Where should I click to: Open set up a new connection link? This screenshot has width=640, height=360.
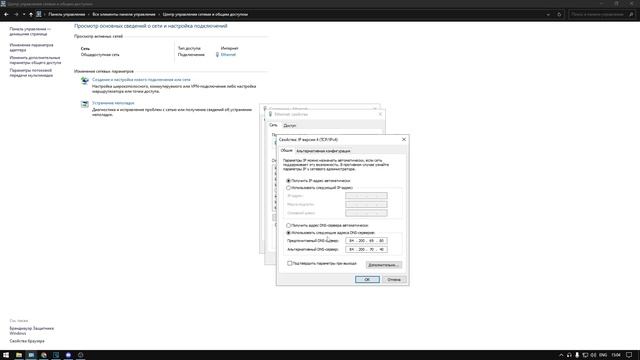(141, 80)
